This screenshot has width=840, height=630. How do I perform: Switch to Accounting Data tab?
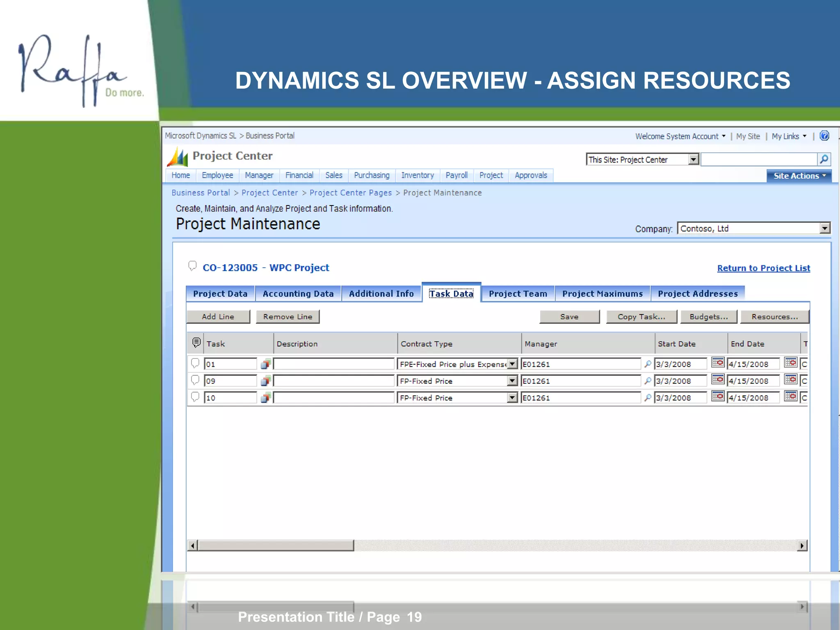click(x=298, y=294)
